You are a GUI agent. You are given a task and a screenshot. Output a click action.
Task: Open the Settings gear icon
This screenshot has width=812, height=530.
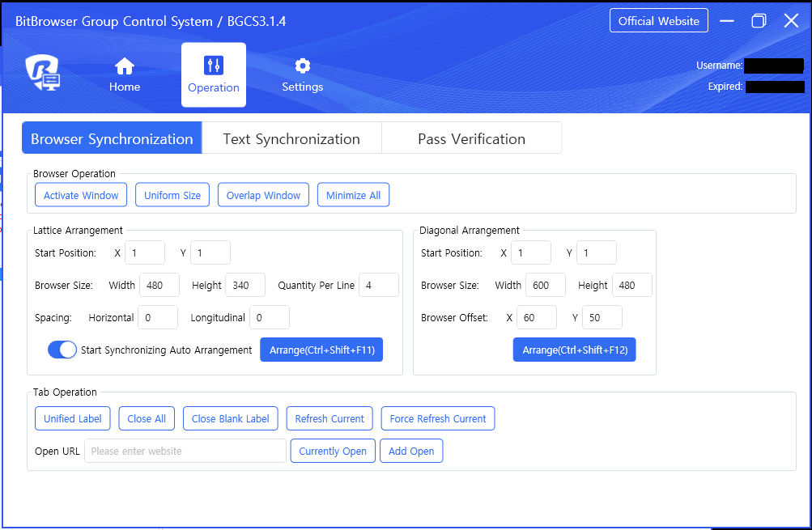(303, 66)
